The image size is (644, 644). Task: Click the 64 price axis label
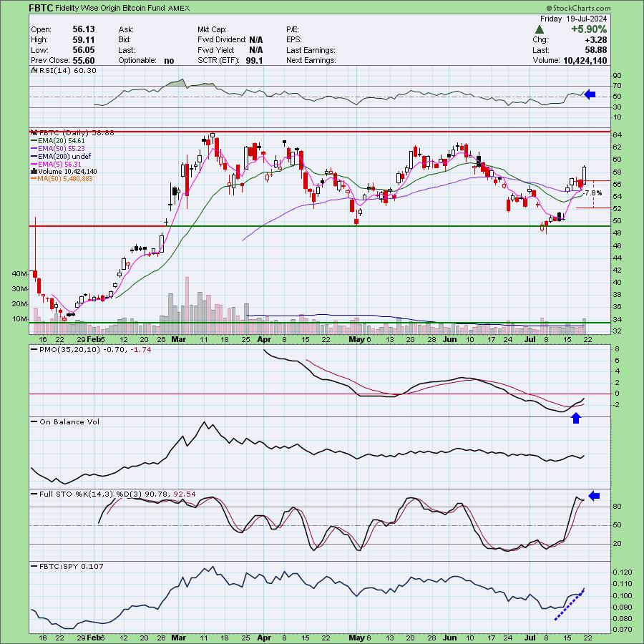(x=618, y=135)
